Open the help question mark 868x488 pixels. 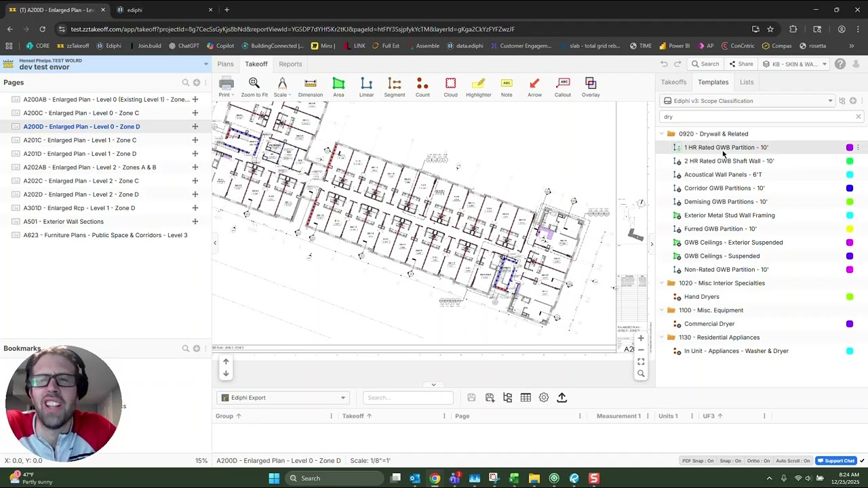tap(840, 64)
